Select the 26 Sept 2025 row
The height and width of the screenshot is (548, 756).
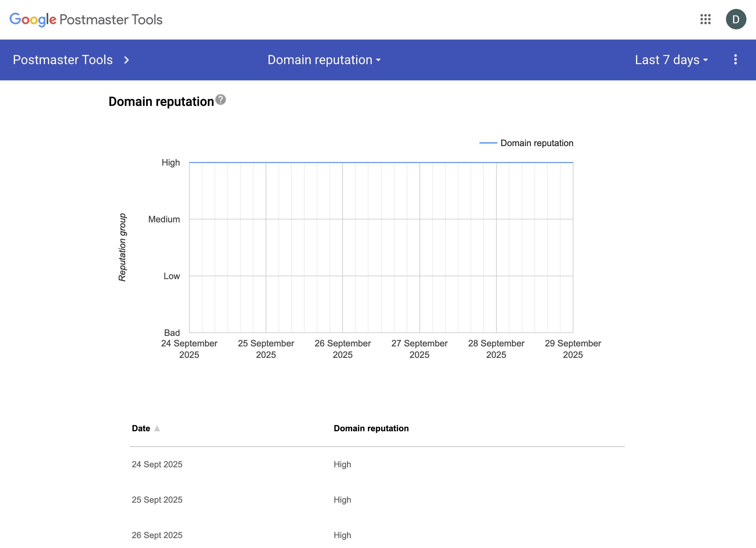pos(157,535)
